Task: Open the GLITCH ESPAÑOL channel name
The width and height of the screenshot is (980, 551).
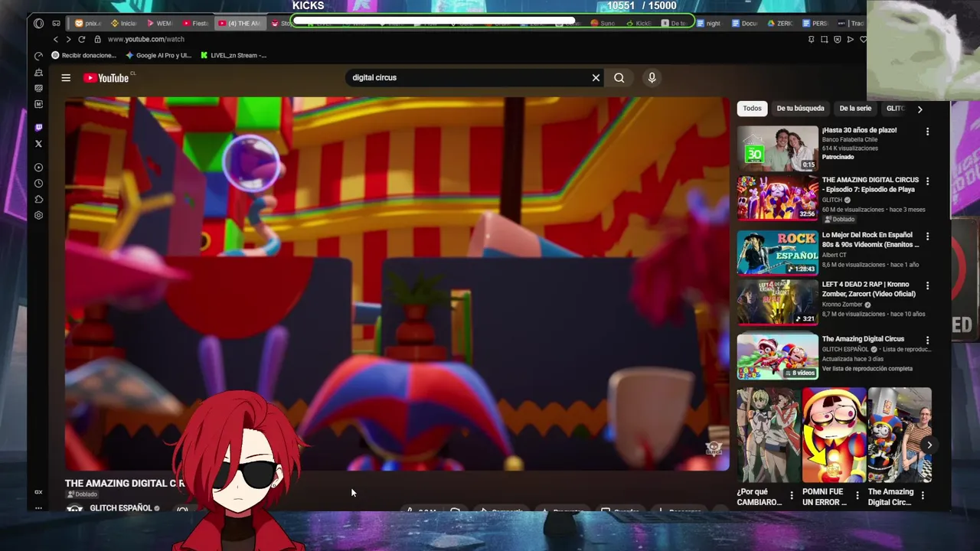Action: coord(121,508)
